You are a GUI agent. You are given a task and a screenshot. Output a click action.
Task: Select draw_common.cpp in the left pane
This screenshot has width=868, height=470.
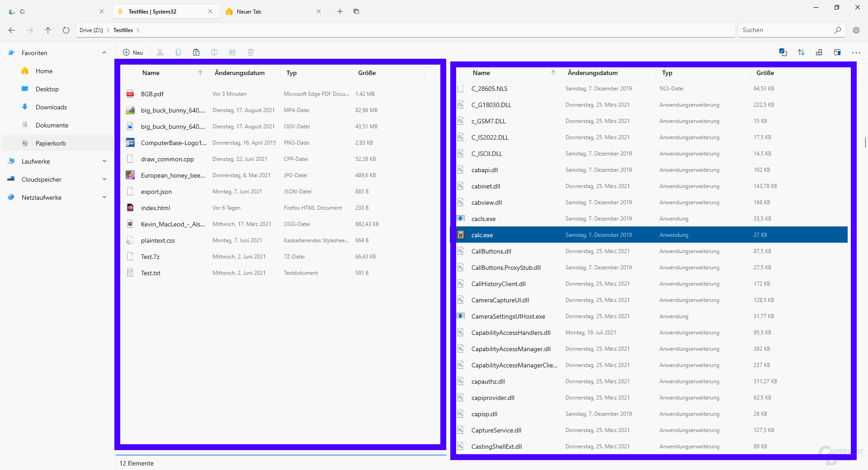click(280, 159)
